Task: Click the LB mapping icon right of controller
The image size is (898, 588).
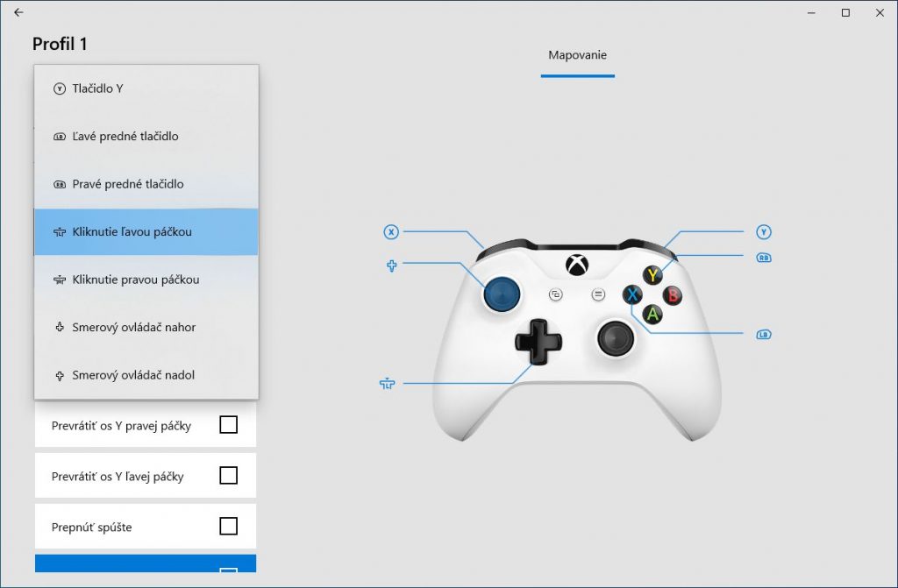Action: click(x=764, y=335)
